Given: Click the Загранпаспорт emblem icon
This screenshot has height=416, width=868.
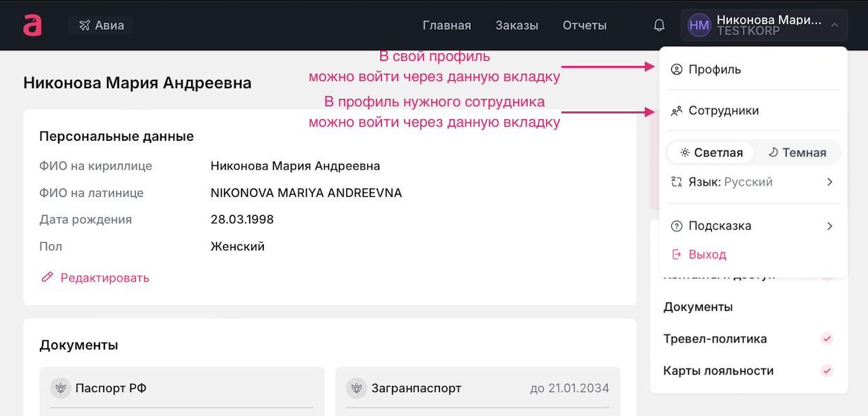Looking at the screenshot, I should pyautogui.click(x=356, y=388).
